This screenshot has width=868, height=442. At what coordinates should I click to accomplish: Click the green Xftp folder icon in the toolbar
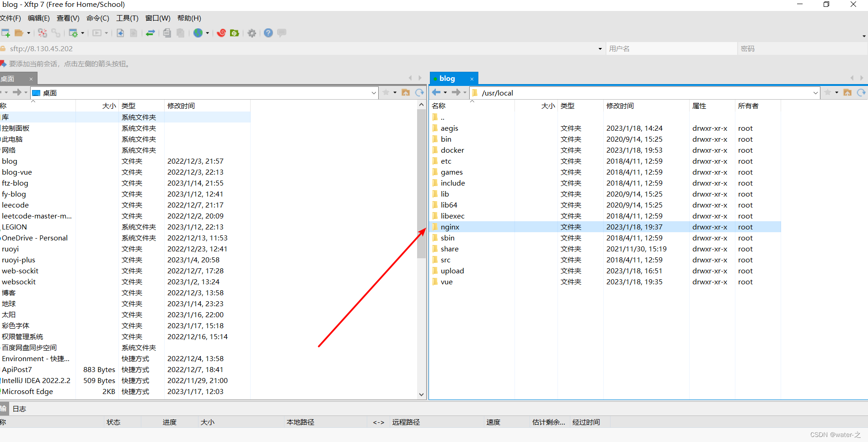coord(235,33)
